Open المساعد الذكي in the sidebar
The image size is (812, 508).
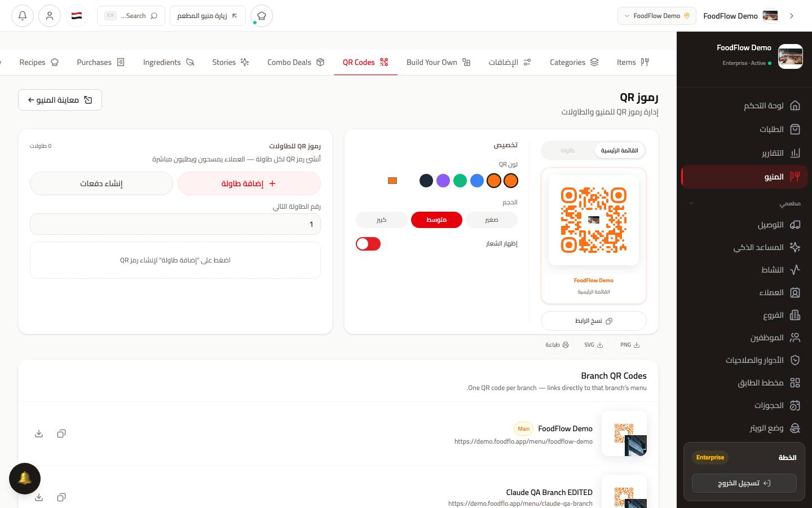[x=744, y=247]
